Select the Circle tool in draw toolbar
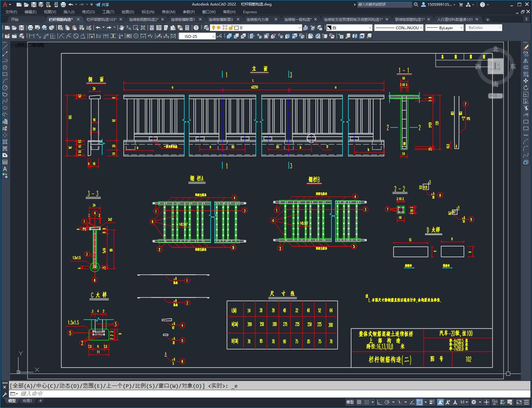 click(5, 88)
